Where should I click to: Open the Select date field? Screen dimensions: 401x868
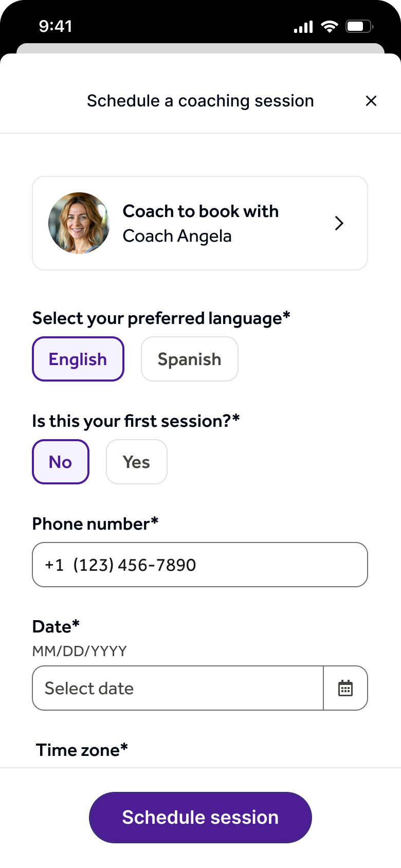tap(177, 688)
